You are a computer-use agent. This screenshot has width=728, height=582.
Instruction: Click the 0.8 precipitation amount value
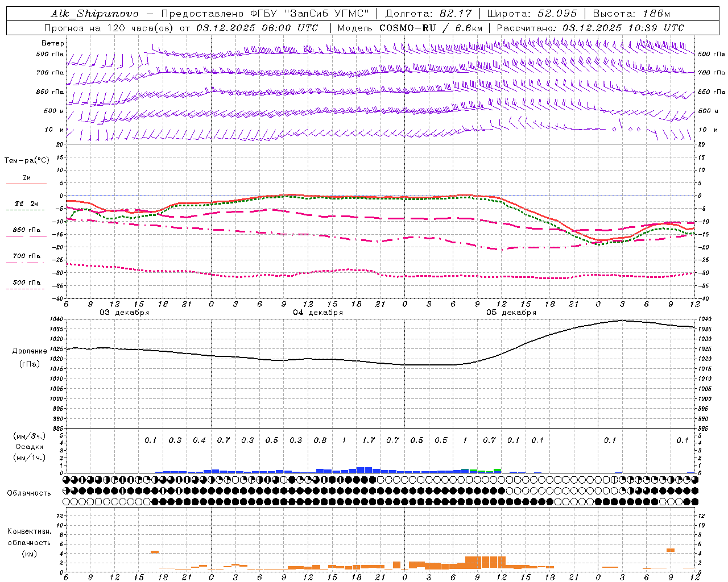coord(320,440)
